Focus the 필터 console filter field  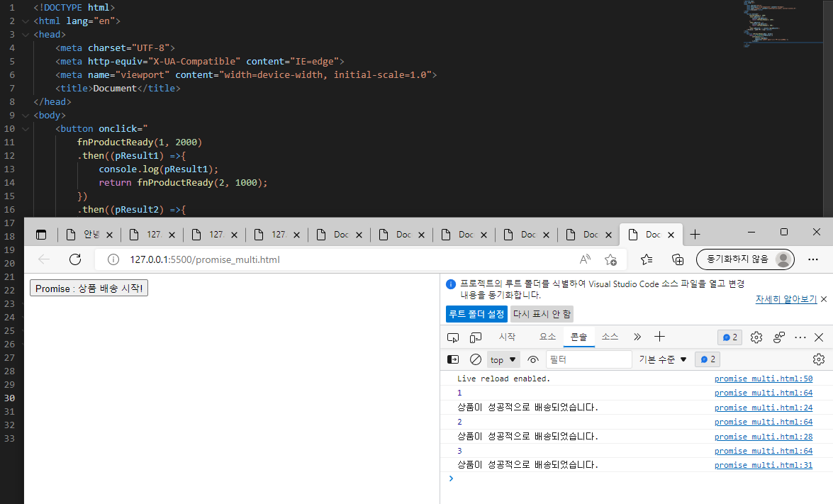click(588, 359)
